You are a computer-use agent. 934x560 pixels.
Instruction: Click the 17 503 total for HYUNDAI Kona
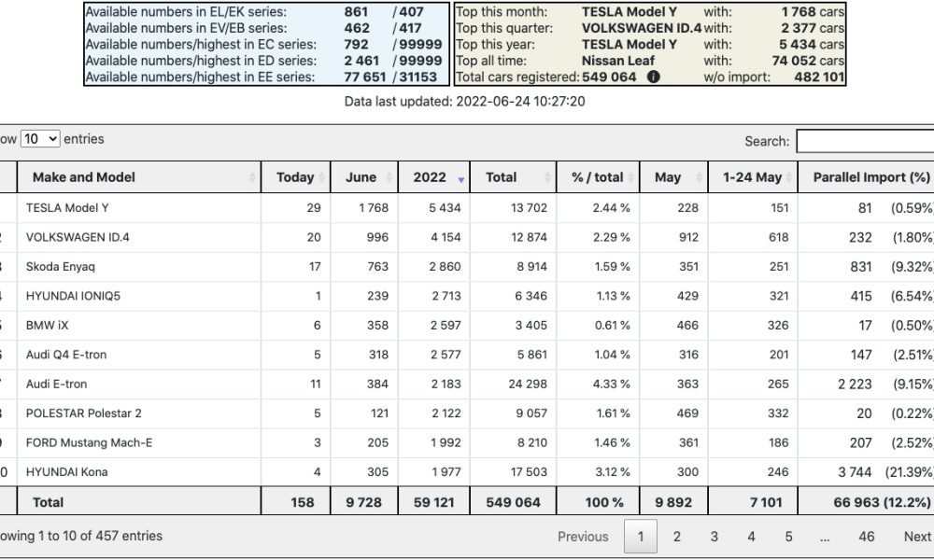(x=529, y=472)
